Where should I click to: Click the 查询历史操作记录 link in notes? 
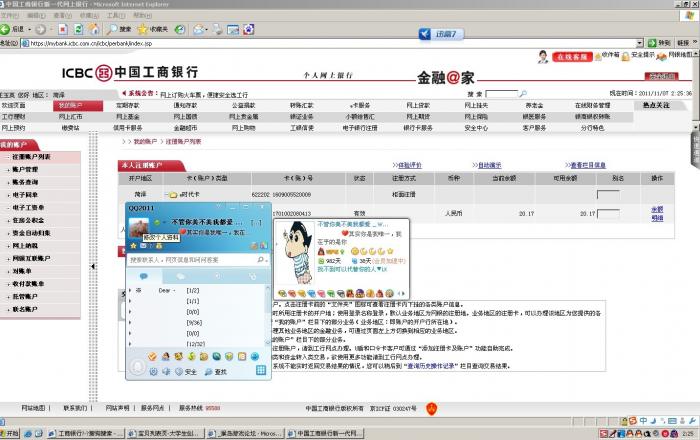[432, 366]
